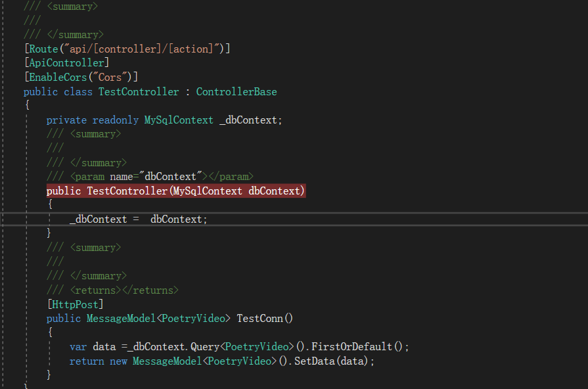This screenshot has height=389, width=588.
Task: Click the _dbContext = dbContext assignment
Action: (139, 219)
